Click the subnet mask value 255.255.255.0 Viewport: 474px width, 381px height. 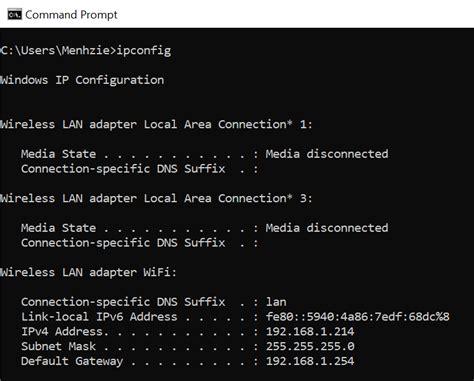click(310, 346)
